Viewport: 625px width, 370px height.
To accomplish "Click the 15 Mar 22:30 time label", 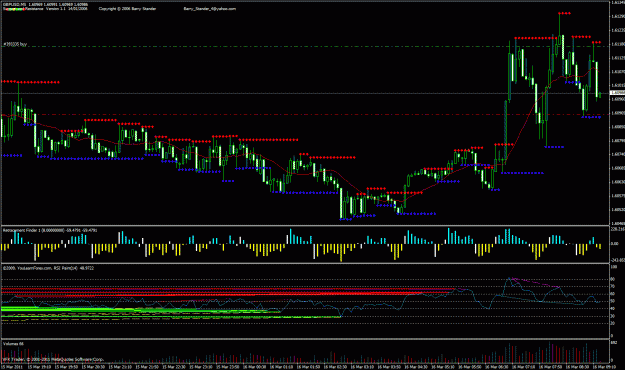I will [x=174, y=367].
